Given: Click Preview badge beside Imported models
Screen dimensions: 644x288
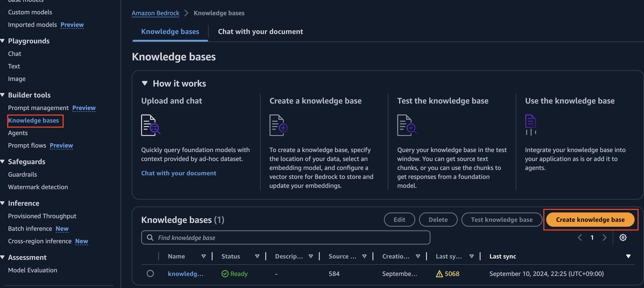Looking at the screenshot, I should click(x=72, y=25).
